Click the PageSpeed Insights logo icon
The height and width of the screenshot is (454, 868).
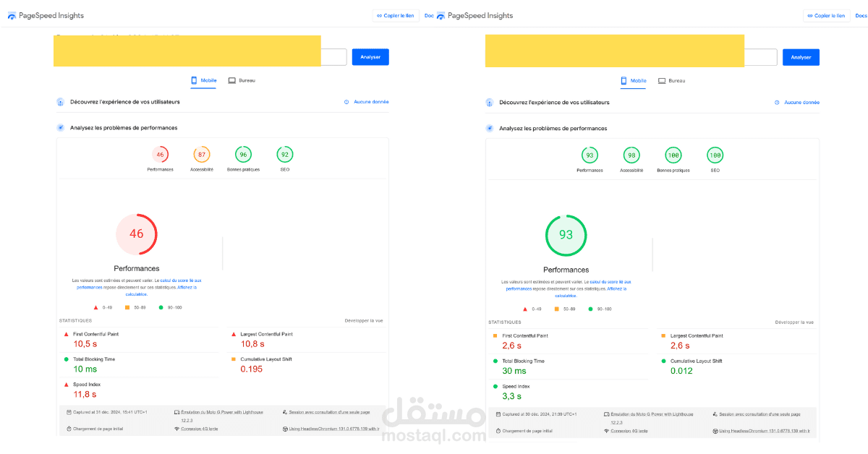pyautogui.click(x=12, y=15)
